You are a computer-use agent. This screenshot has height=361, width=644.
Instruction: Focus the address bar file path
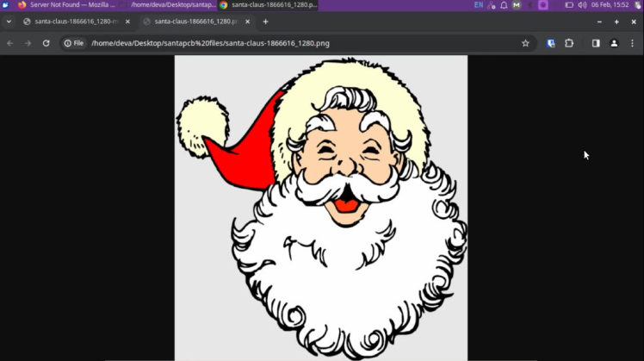pyautogui.click(x=210, y=43)
